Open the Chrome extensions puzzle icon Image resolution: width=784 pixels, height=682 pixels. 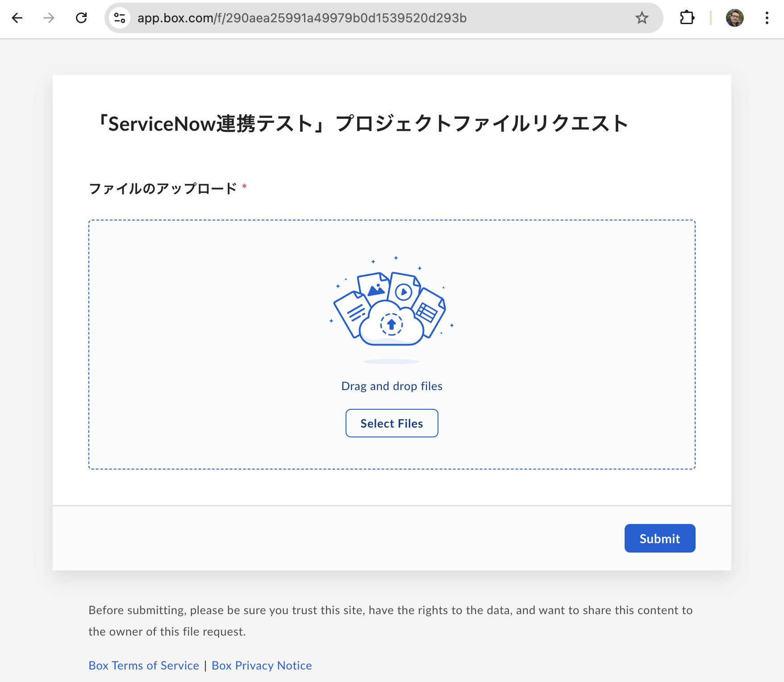(x=688, y=18)
